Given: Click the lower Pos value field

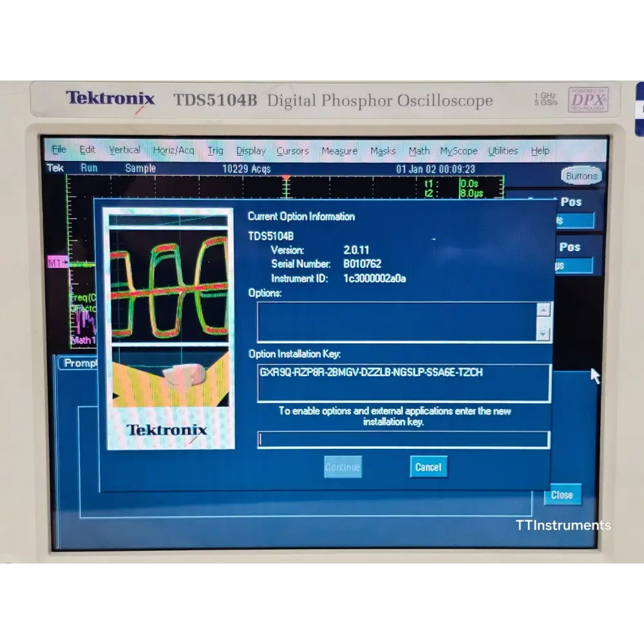Looking at the screenshot, I should coord(574,265).
